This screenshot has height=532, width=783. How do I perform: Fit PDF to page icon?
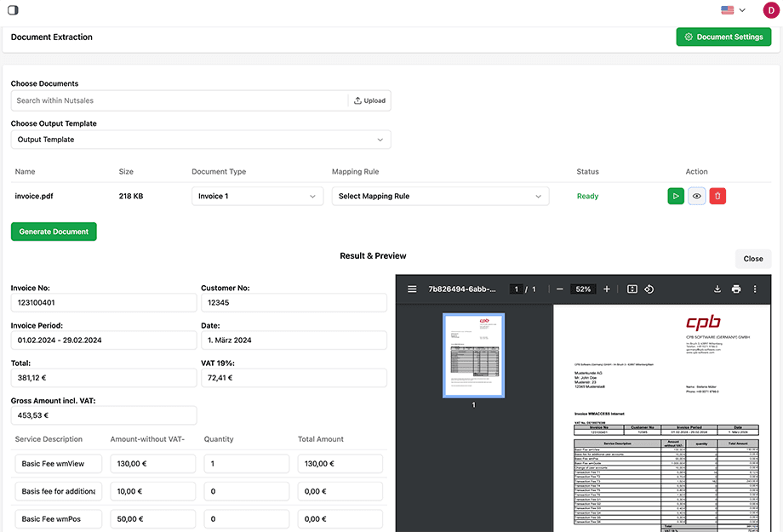coord(632,289)
